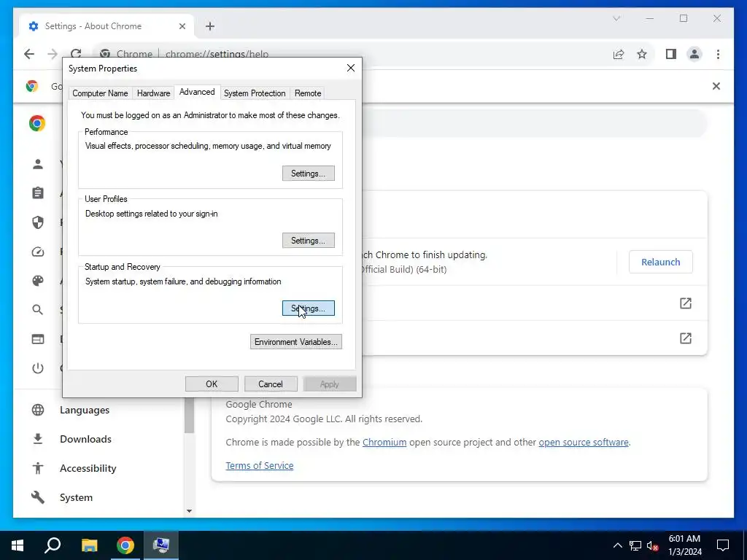Viewport: 747px width, 560px height.
Task: Click the muted volume tray icon
Action: (x=653, y=545)
